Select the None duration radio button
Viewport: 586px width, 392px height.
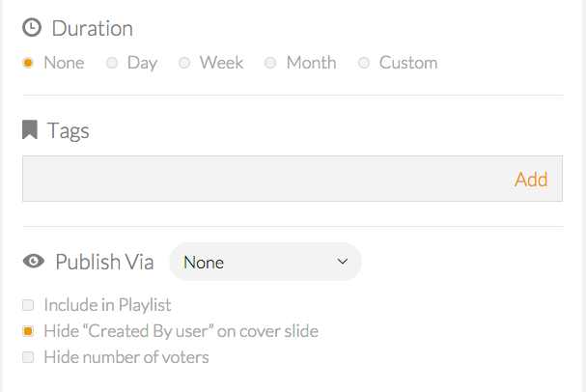[x=28, y=63]
